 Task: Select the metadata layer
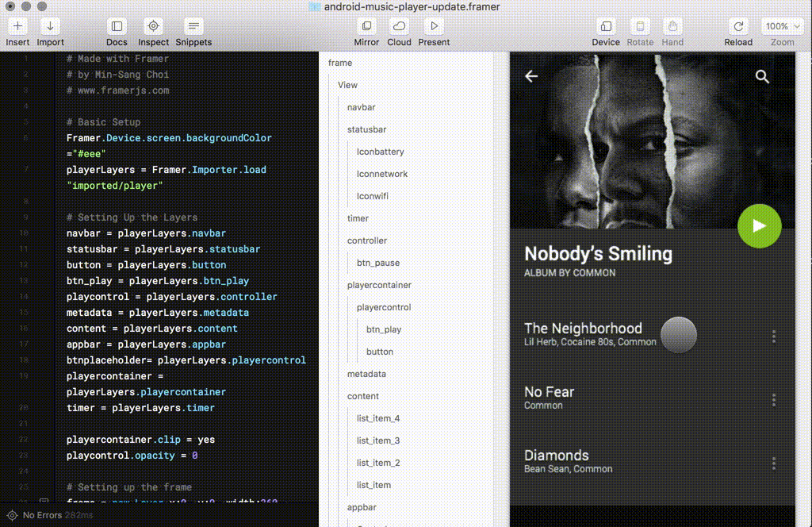tap(366, 374)
